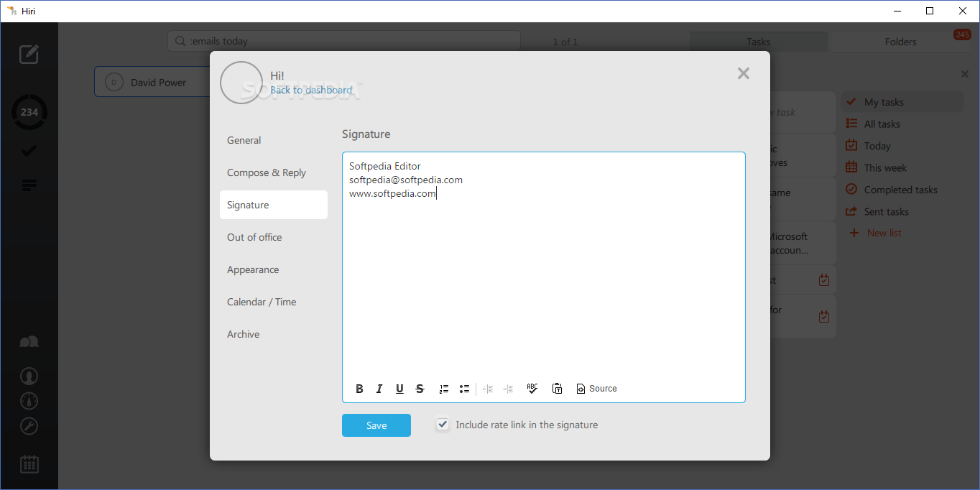Apply strikethrough formatting in signature editor
The width and height of the screenshot is (980, 490).
420,389
